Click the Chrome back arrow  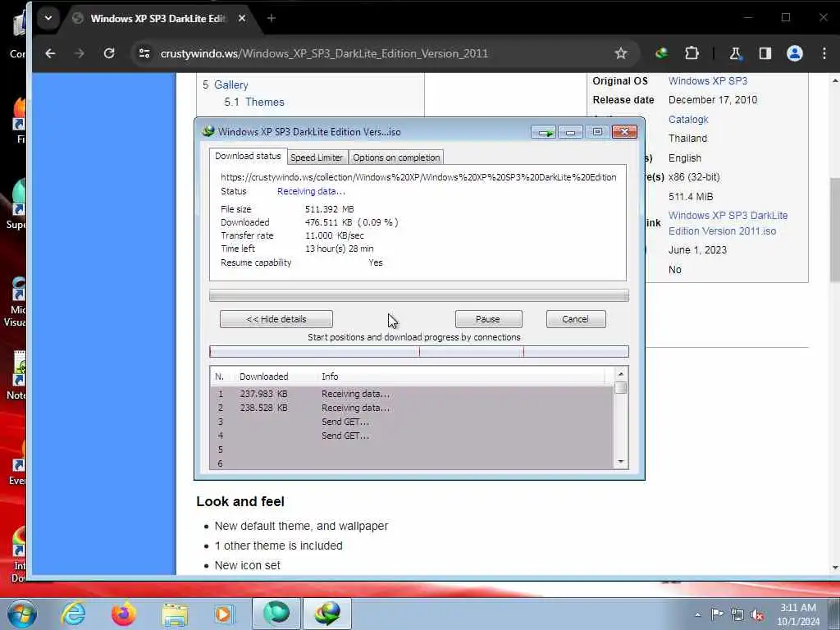50,53
